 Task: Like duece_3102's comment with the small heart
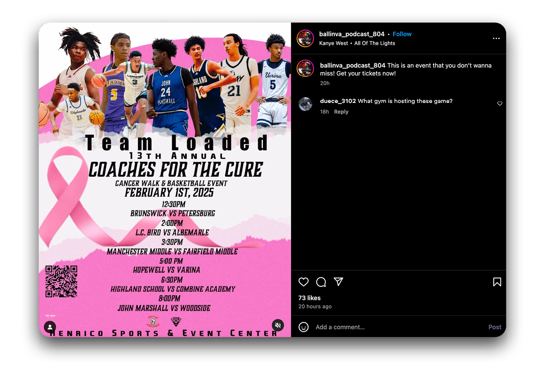500,104
